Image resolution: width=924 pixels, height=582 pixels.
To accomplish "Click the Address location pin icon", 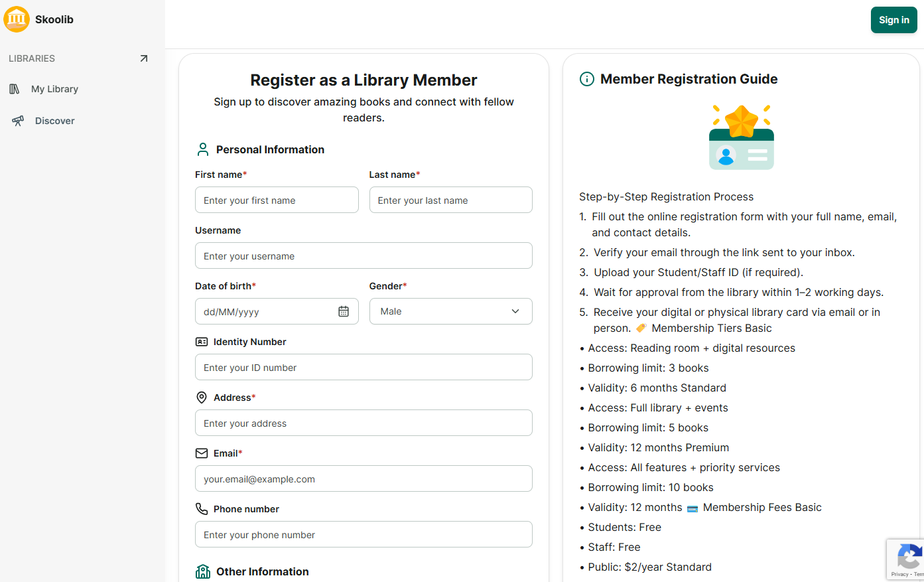I will pyautogui.click(x=202, y=398).
